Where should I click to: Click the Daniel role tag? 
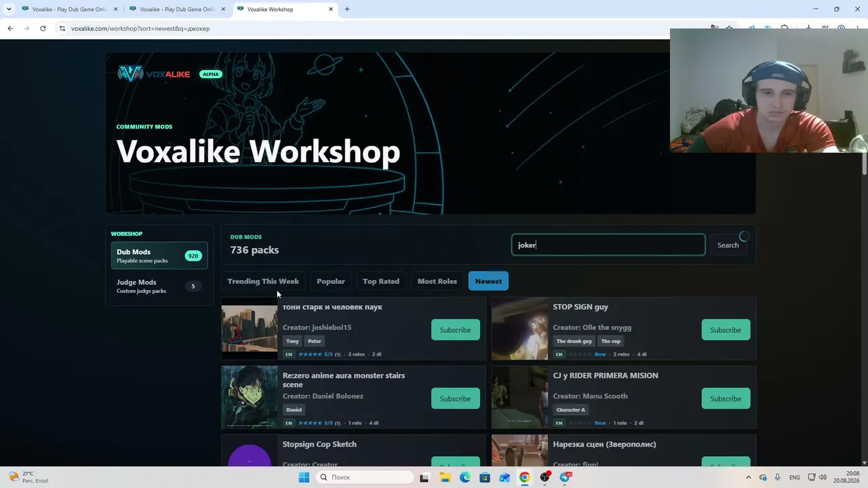click(x=294, y=409)
